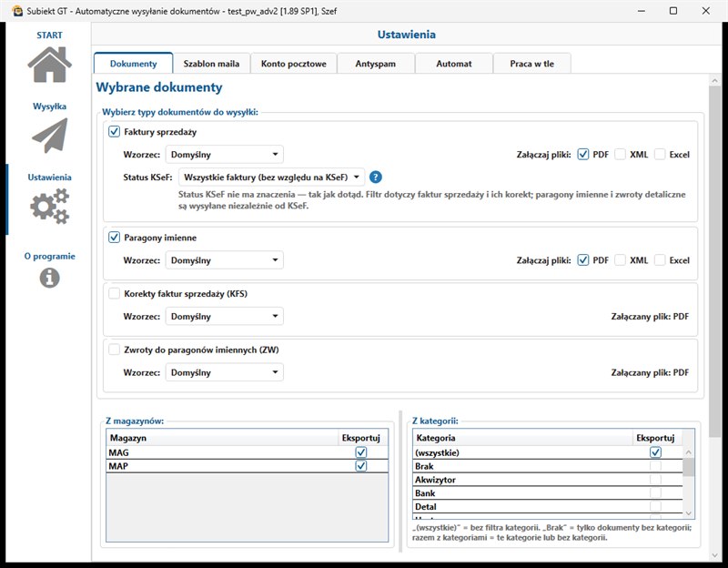The width and height of the screenshot is (728, 568).
Task: Toggle Eksportuj for MAG warehouse
Action: (x=360, y=452)
